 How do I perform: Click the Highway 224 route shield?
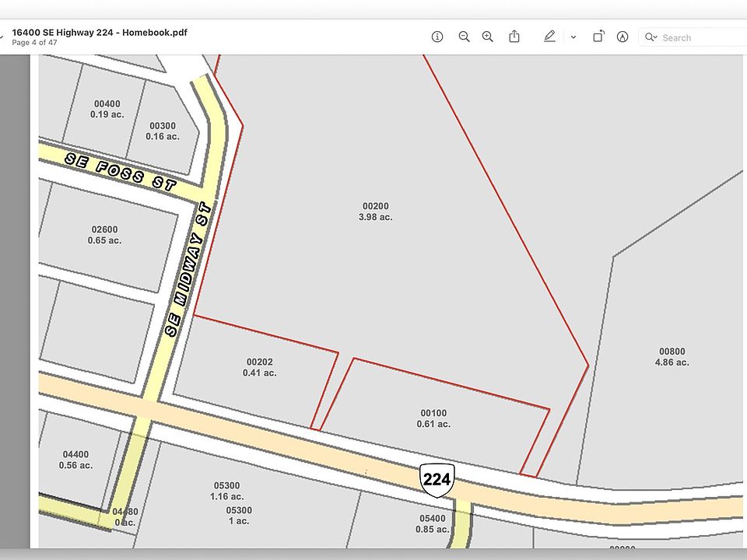click(437, 479)
